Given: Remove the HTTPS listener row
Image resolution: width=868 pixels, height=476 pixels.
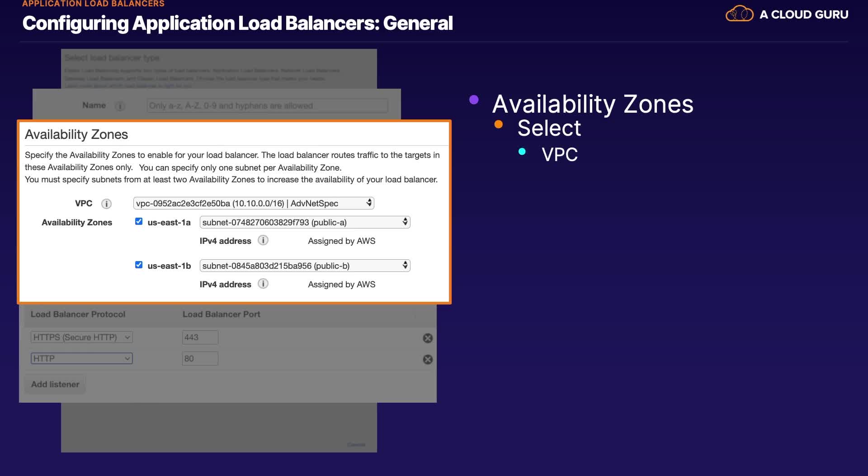Looking at the screenshot, I should 428,338.
